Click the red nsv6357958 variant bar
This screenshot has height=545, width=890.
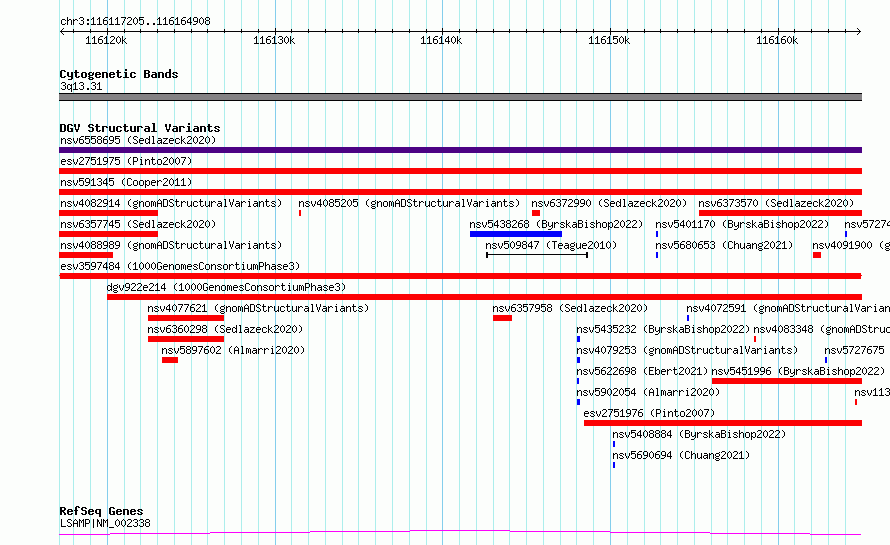[x=502, y=318]
